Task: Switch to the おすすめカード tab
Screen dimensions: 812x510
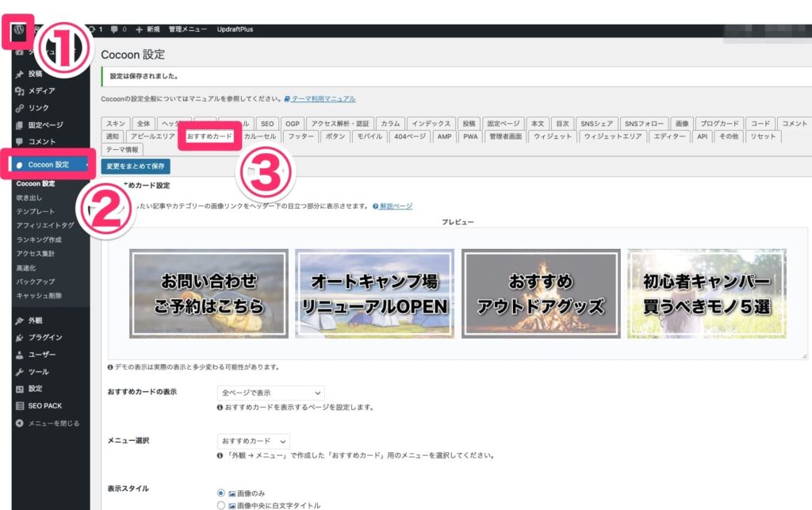Action: (209, 136)
